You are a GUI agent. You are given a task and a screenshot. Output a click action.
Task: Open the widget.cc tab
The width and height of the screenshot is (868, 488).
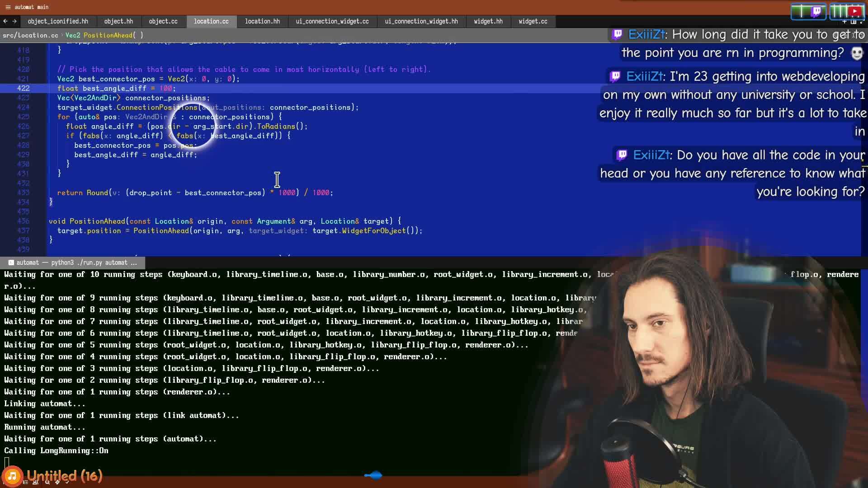(533, 21)
